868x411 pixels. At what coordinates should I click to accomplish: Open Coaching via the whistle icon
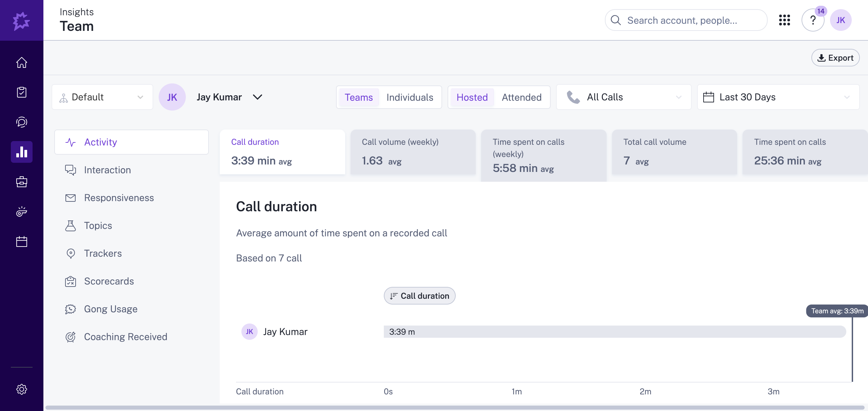click(21, 212)
